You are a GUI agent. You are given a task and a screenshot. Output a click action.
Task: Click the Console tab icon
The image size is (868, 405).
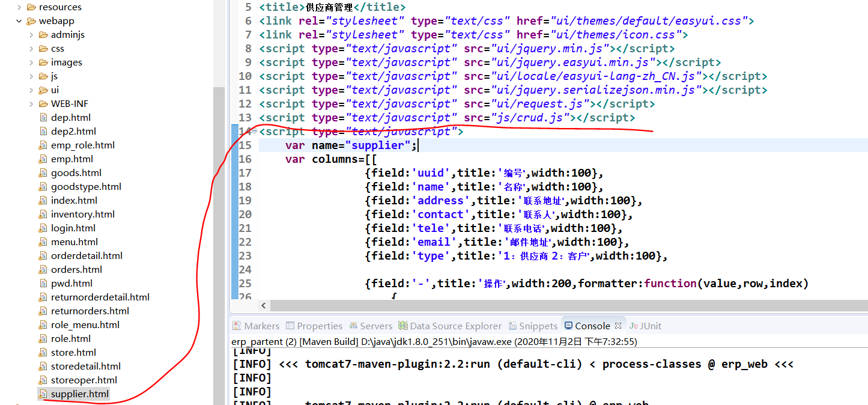[568, 326]
